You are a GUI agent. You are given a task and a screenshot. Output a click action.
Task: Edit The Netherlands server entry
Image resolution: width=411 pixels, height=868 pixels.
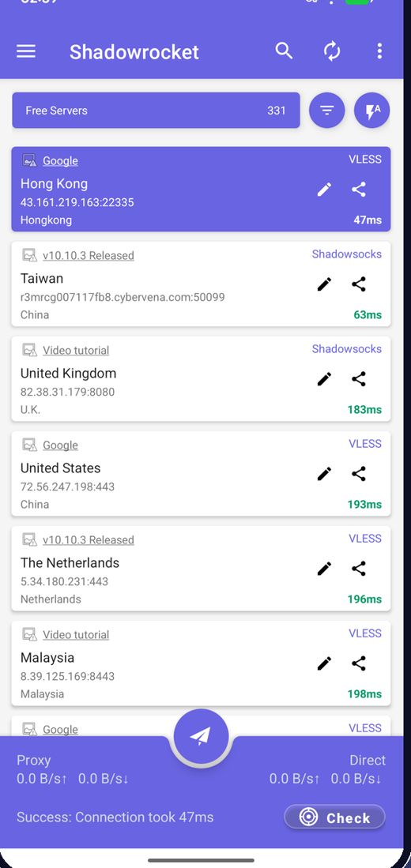click(325, 568)
